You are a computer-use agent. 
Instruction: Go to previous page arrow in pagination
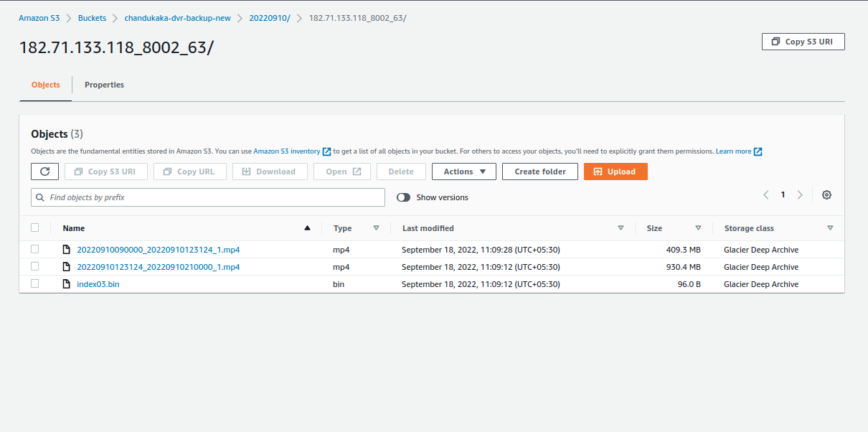coord(766,195)
